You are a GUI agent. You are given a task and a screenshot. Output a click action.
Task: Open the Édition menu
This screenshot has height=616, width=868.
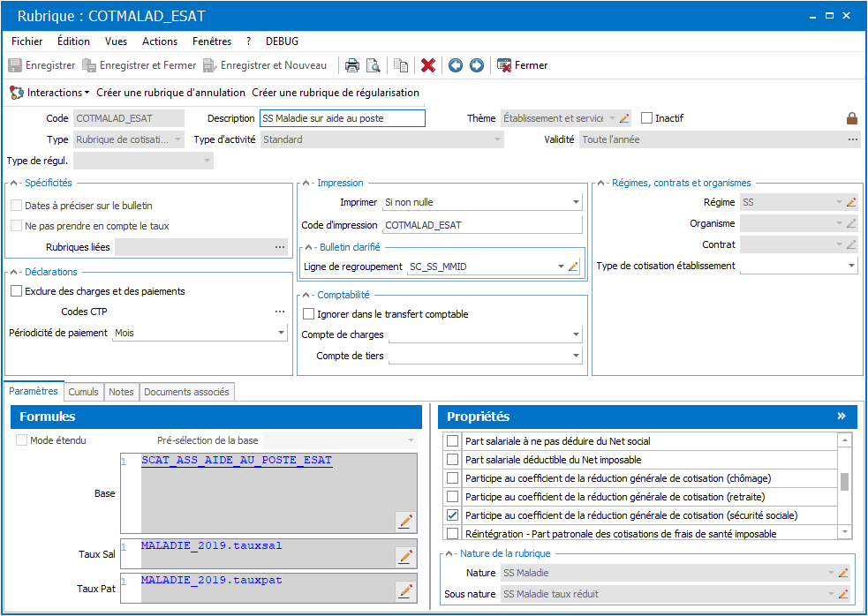(73, 41)
